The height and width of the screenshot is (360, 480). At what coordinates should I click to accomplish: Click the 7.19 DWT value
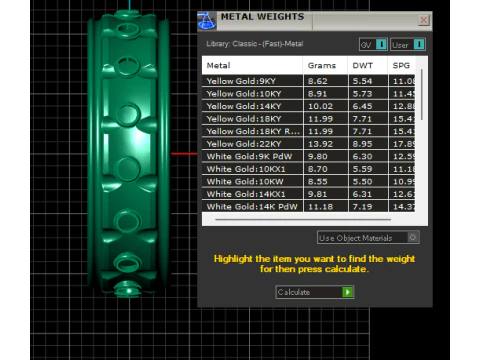coord(362,207)
